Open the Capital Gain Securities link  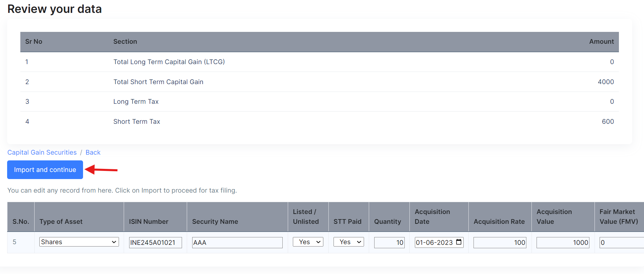pos(42,152)
